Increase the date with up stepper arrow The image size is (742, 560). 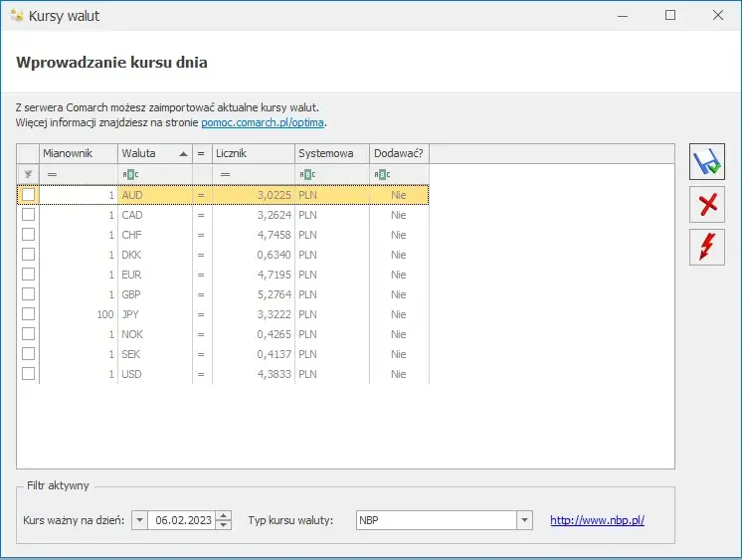point(224,515)
